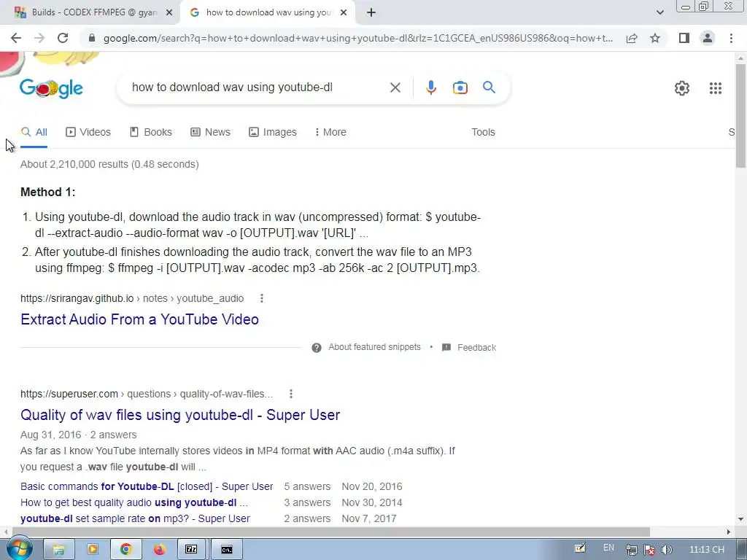Switch to Images results
The image size is (747, 560).
(273, 132)
